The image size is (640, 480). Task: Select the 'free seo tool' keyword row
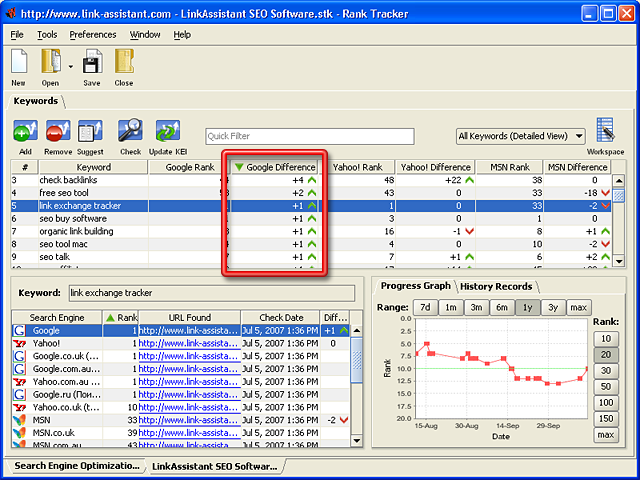point(311,193)
